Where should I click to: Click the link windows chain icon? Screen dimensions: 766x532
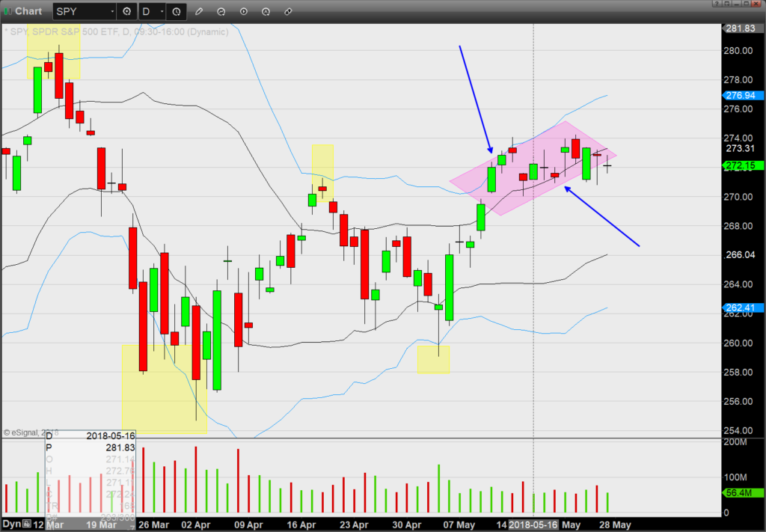click(288, 11)
